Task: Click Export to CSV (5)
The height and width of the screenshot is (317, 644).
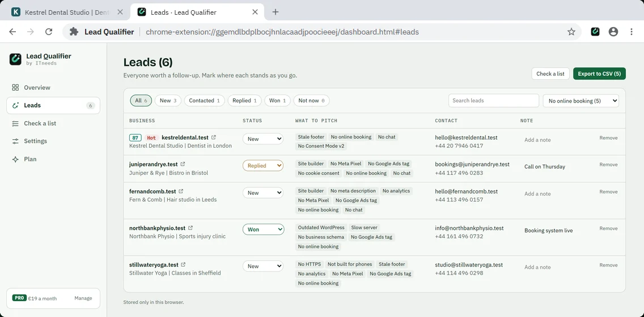Action: [599, 74]
